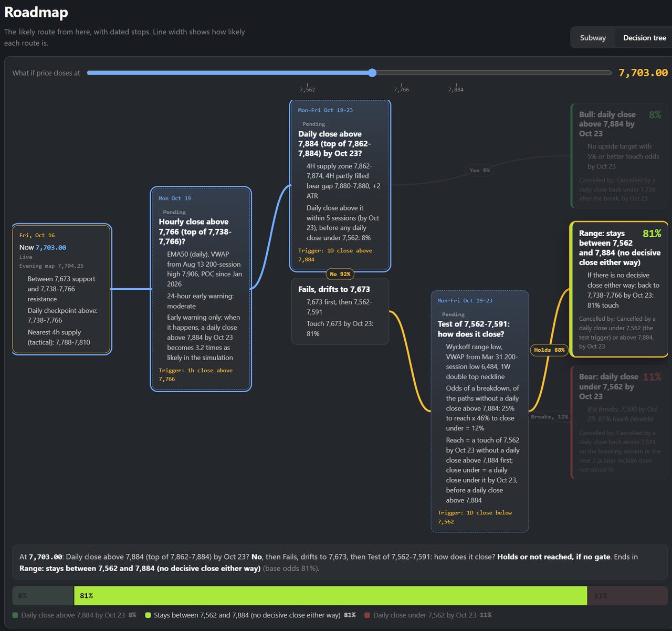
Task: Click red legend swatch for close under 7,562
Action: pos(367,615)
